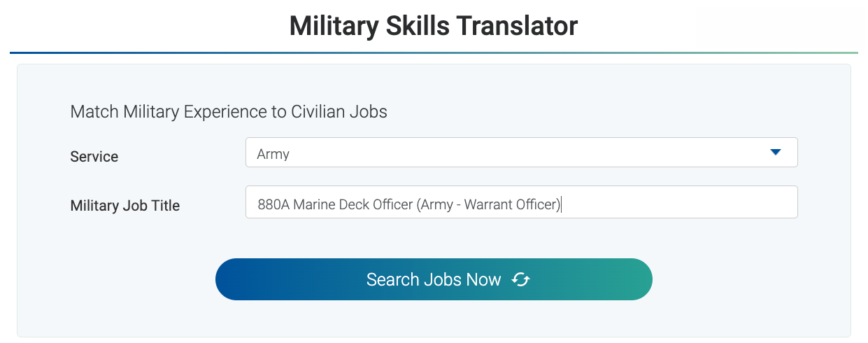The image size is (868, 343).
Task: Select the Army text in the Service combo box
Action: 273,154
